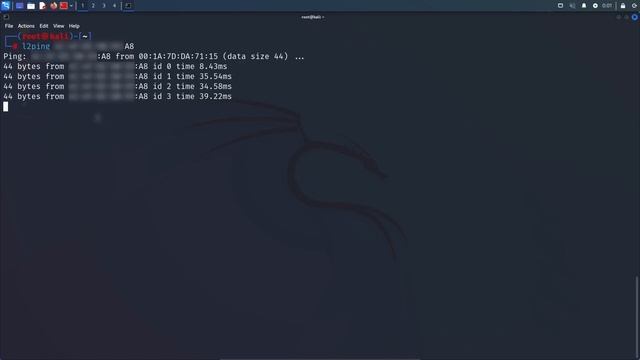This screenshot has height=360, width=640.
Task: Maximize the terminal window
Action: (x=627, y=17)
